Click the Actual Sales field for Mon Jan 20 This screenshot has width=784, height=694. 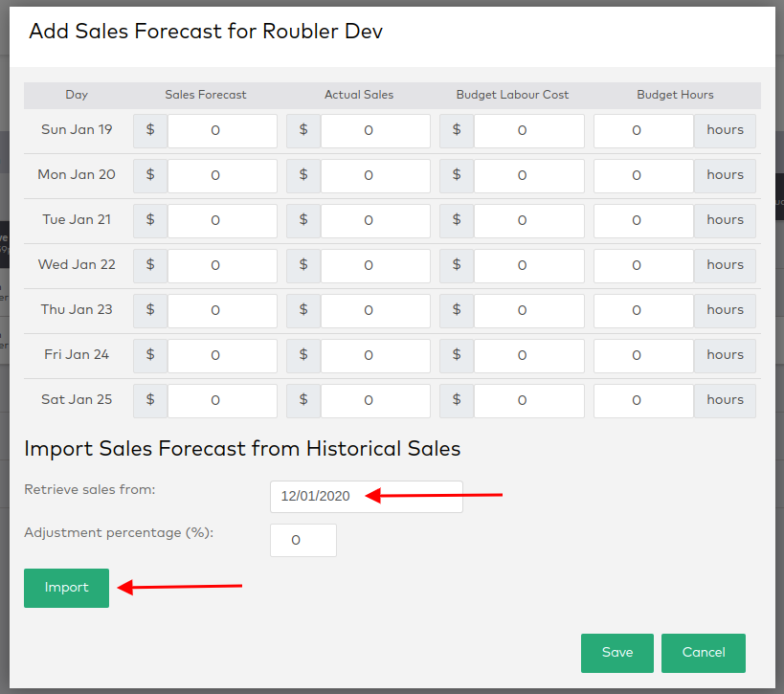point(375,175)
